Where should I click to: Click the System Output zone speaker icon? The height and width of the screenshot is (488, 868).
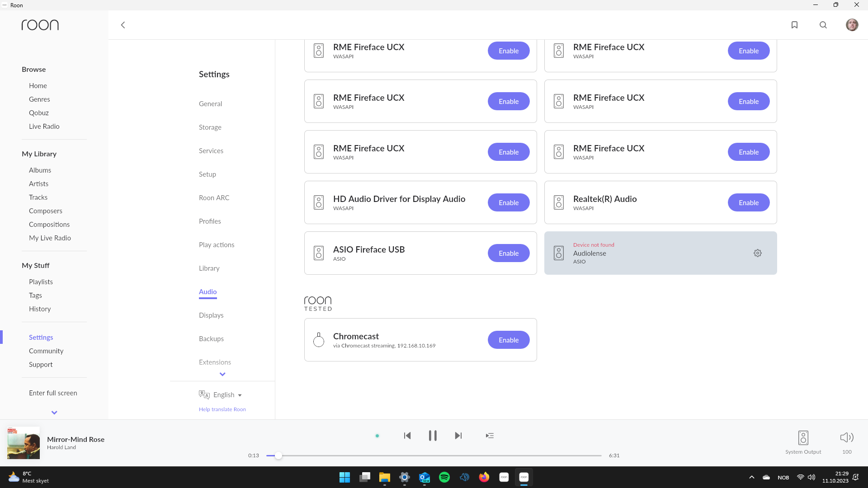pyautogui.click(x=803, y=437)
